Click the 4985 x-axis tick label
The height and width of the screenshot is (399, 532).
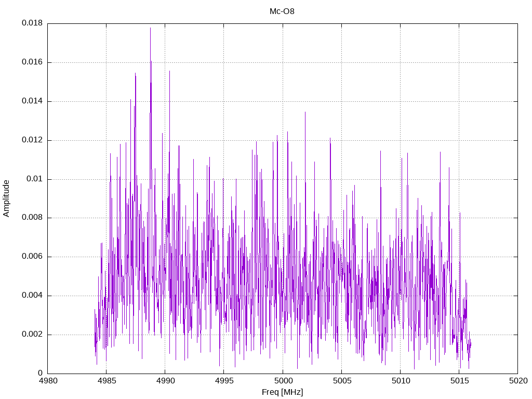(107, 381)
